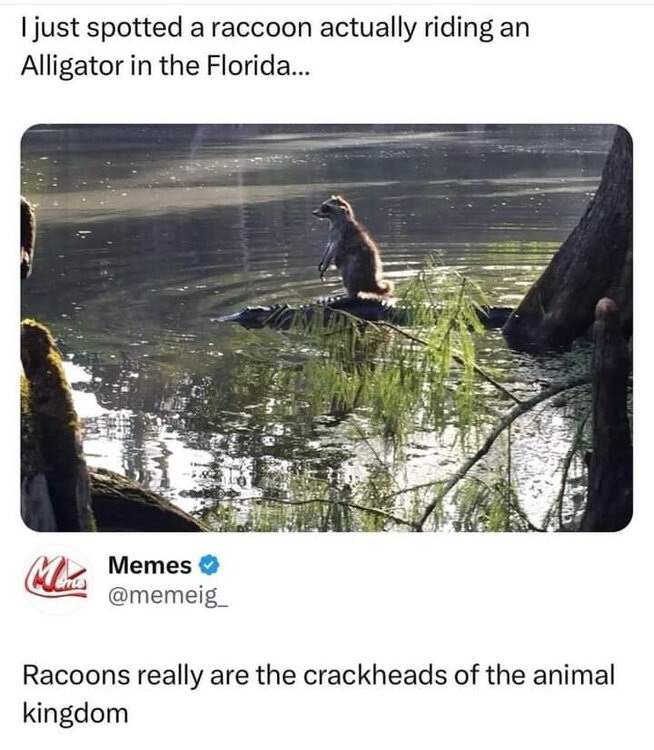The width and height of the screenshot is (654, 750).
Task: Open the Memes display name
Action: [150, 565]
